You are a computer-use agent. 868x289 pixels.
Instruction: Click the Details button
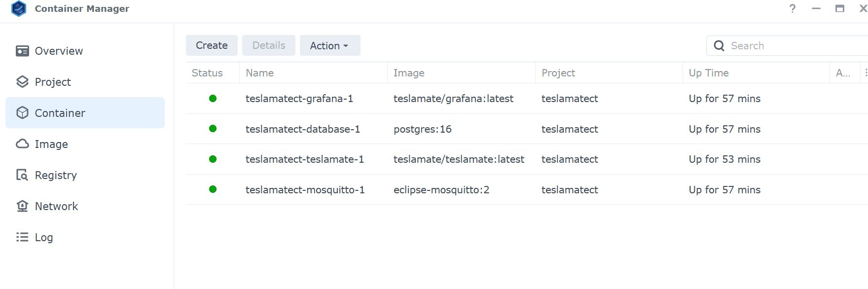pyautogui.click(x=269, y=45)
